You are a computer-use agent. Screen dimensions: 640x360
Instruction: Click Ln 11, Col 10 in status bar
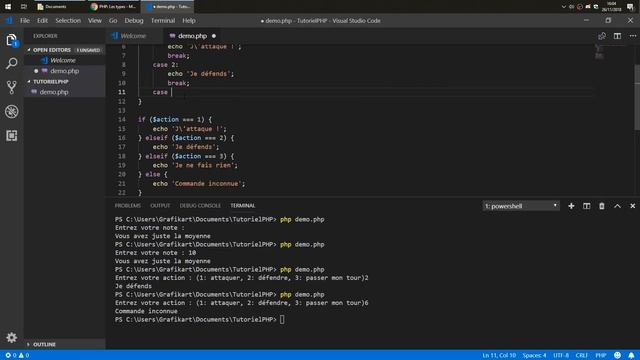tap(499, 355)
